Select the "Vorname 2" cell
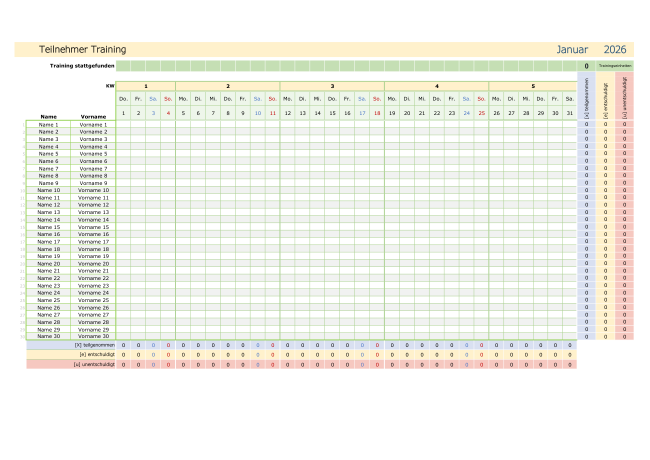 (93, 132)
